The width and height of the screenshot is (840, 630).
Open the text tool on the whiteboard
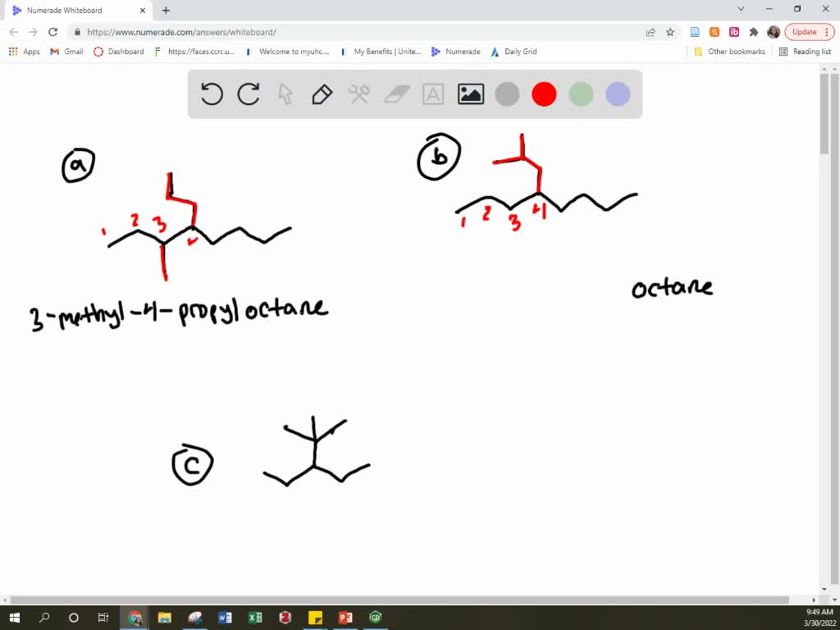pyautogui.click(x=433, y=94)
